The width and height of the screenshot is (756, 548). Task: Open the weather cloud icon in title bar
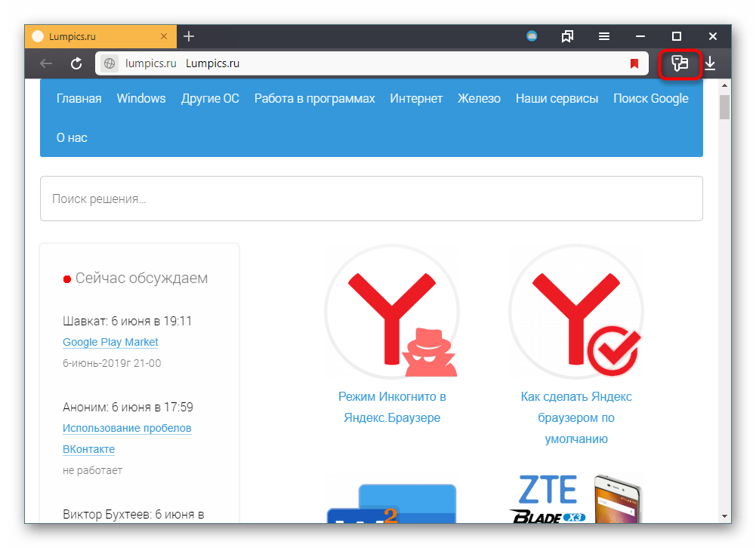(x=532, y=36)
